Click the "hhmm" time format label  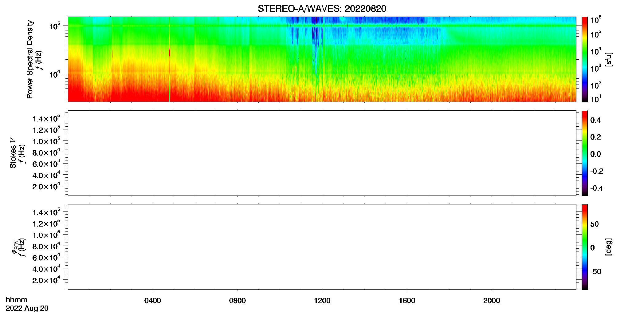[17, 300]
